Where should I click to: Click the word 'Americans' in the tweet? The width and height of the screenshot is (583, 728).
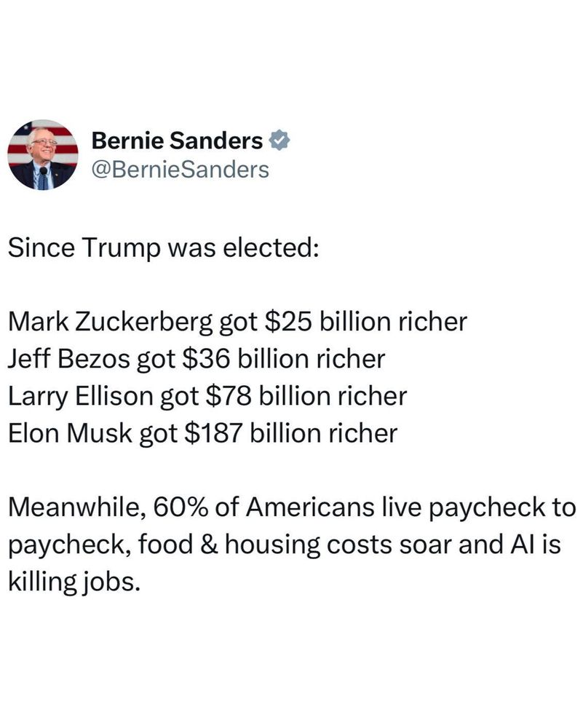tap(310, 507)
